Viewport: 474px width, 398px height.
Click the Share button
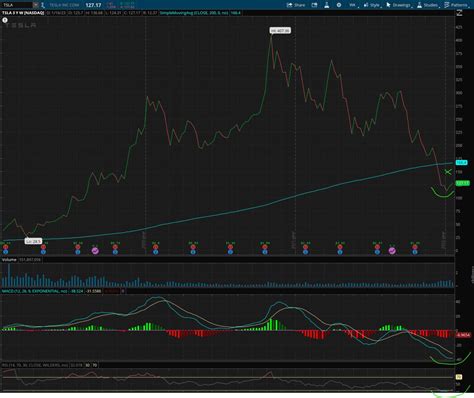point(296,5)
